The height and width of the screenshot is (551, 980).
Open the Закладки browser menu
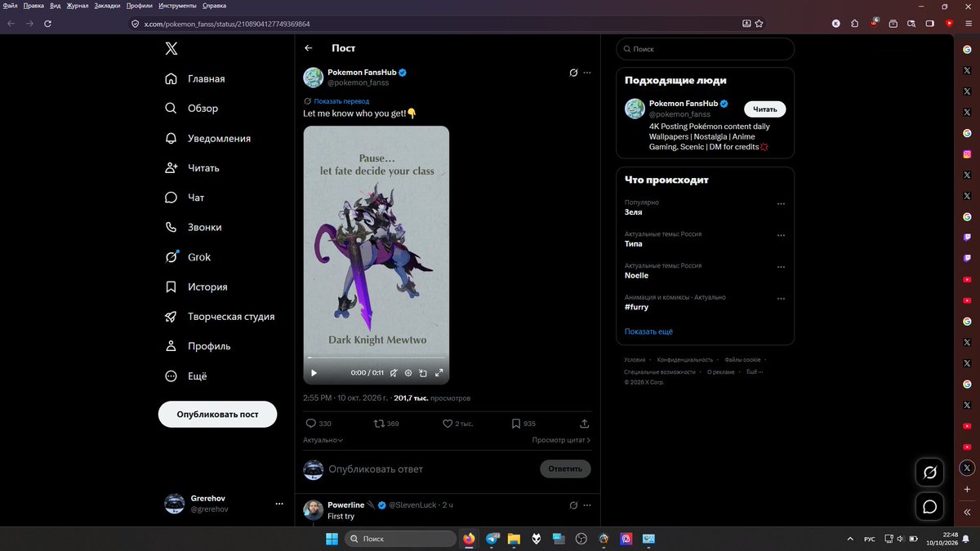[108, 5]
